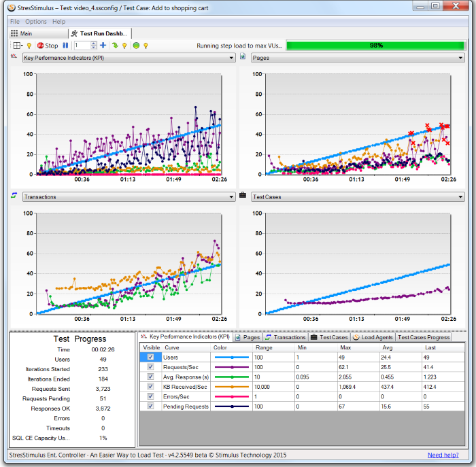Click the Running step load status text
The height and width of the screenshot is (467, 476).
(x=239, y=46)
